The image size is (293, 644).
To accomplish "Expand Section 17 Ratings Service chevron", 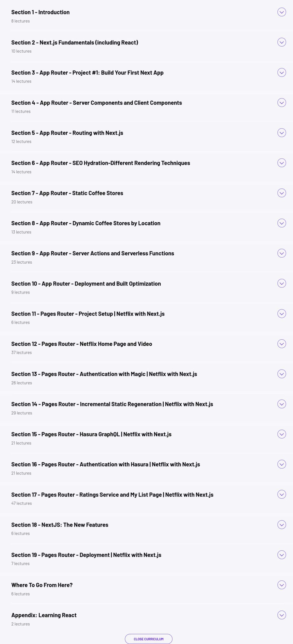I will tap(281, 495).
